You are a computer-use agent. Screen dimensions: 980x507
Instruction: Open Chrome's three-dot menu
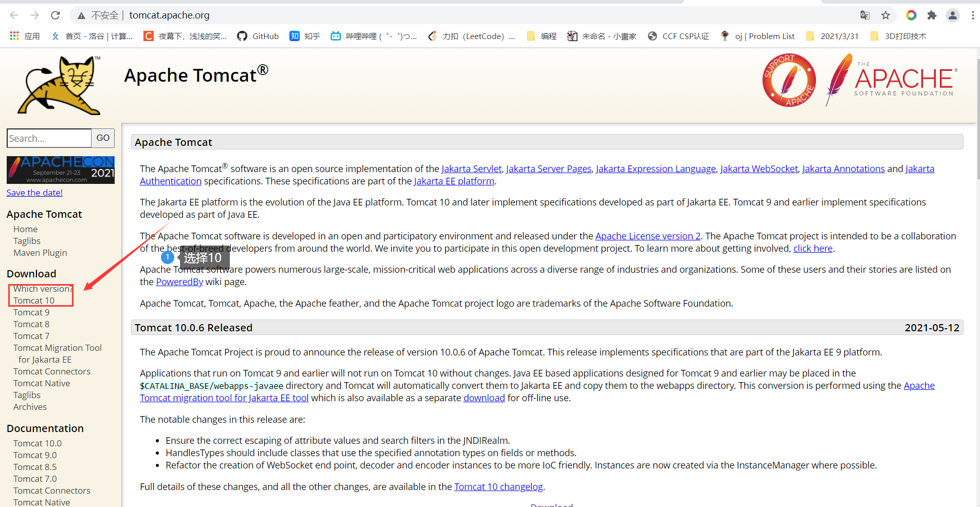pos(973,15)
